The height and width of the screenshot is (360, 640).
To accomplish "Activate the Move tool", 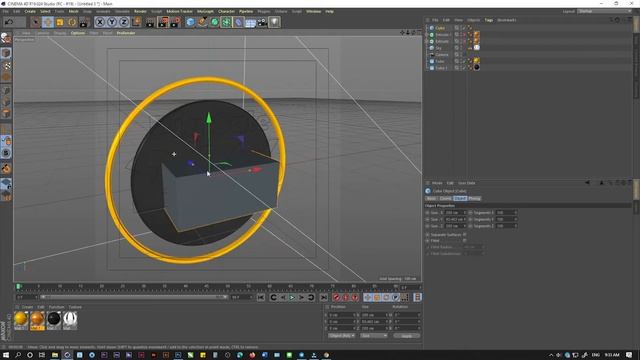I will 48,22.
